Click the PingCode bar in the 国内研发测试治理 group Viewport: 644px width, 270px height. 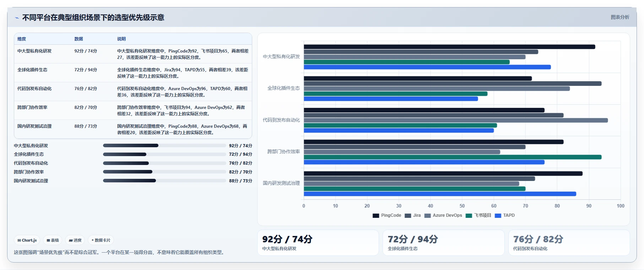(443, 173)
